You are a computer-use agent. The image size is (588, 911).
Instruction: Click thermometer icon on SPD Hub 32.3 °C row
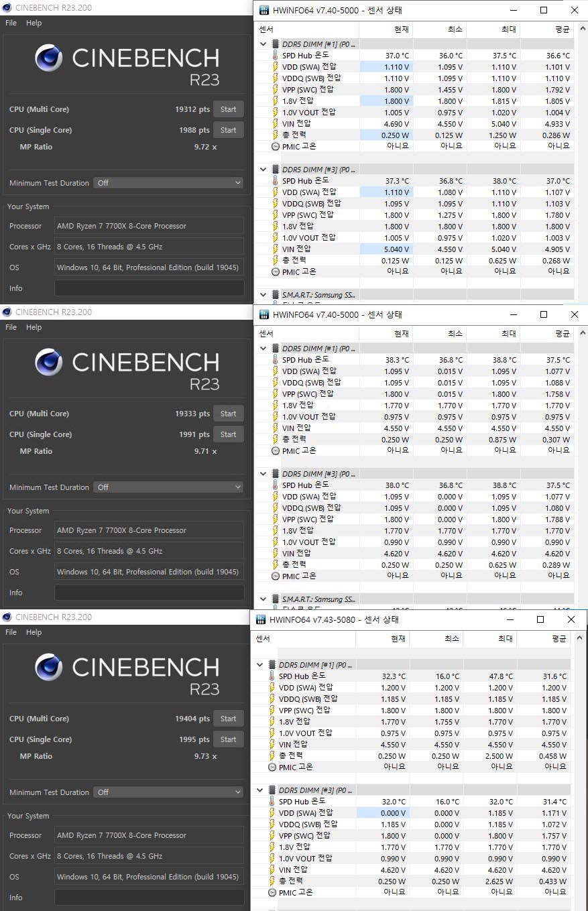(272, 676)
